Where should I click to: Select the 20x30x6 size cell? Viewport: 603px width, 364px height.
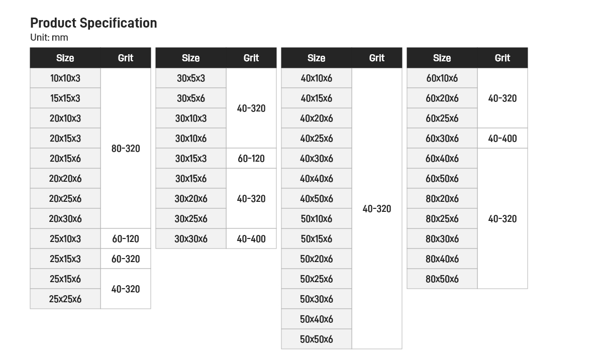65,219
